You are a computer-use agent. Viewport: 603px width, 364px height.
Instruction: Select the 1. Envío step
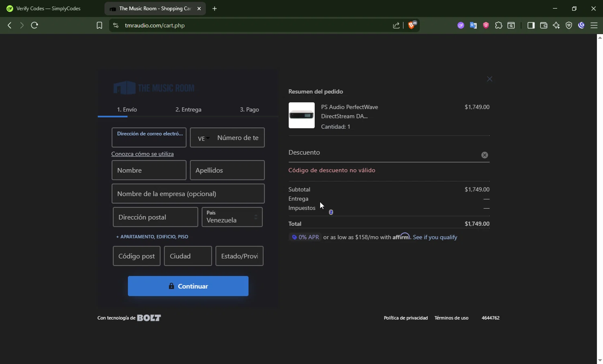point(127,109)
